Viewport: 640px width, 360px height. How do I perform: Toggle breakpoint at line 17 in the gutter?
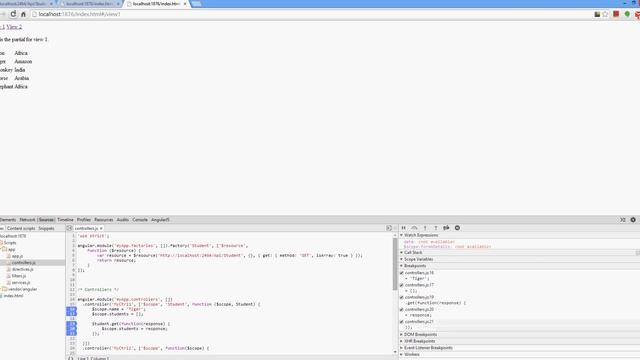(x=71, y=314)
